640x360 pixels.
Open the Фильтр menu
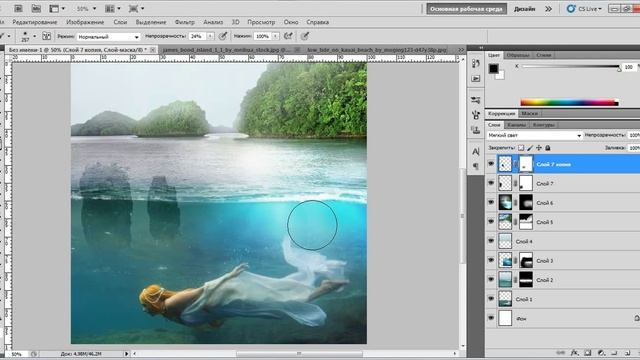click(184, 22)
